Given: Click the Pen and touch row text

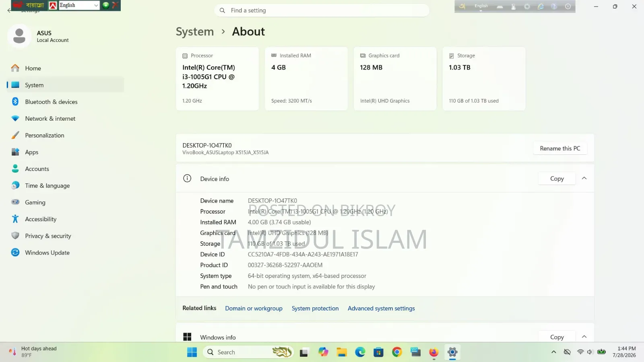Looking at the screenshot, I should pos(287,287).
